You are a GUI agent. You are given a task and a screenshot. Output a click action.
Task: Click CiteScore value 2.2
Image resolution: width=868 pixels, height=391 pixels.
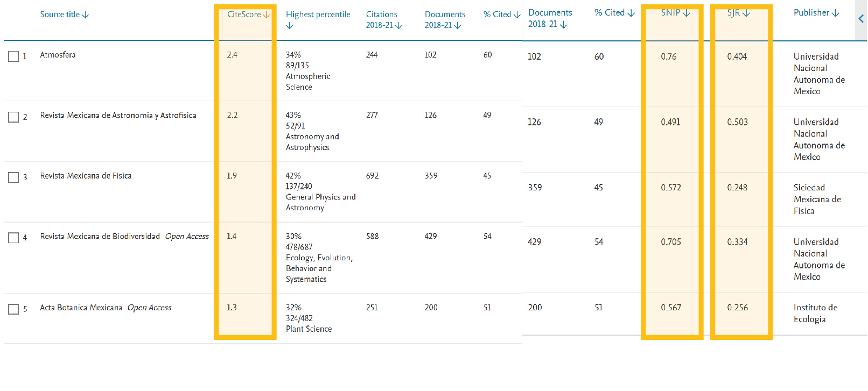pyautogui.click(x=232, y=115)
